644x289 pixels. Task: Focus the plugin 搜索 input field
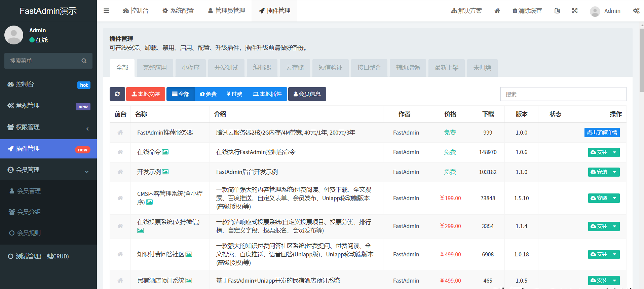[x=563, y=94]
